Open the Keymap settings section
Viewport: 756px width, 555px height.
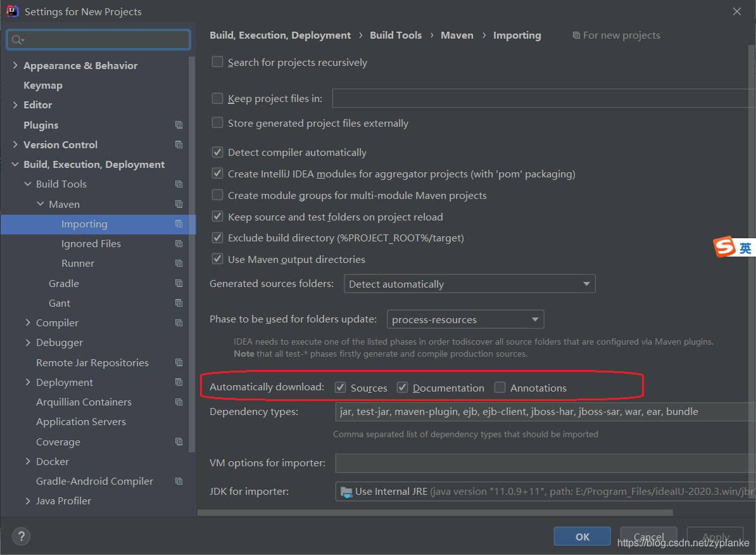tap(42, 85)
